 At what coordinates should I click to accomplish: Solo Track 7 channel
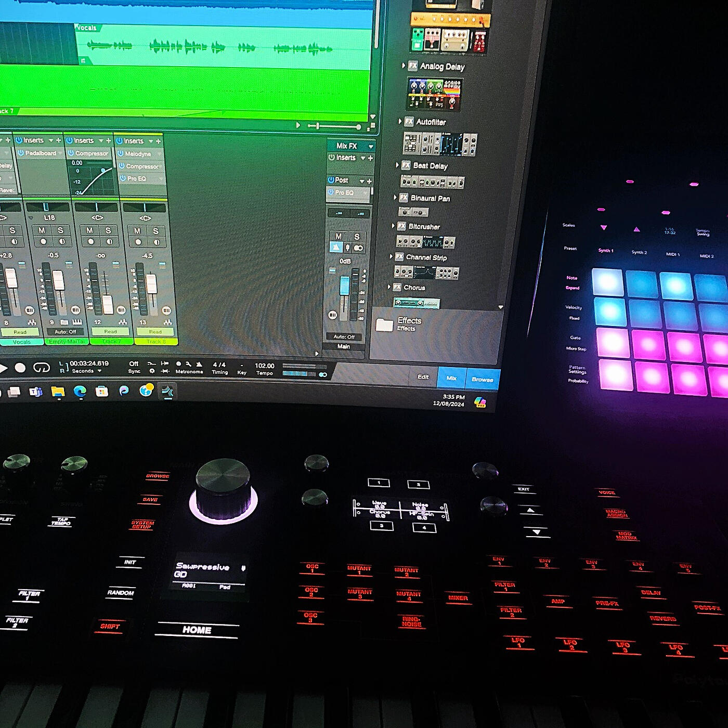(108, 230)
